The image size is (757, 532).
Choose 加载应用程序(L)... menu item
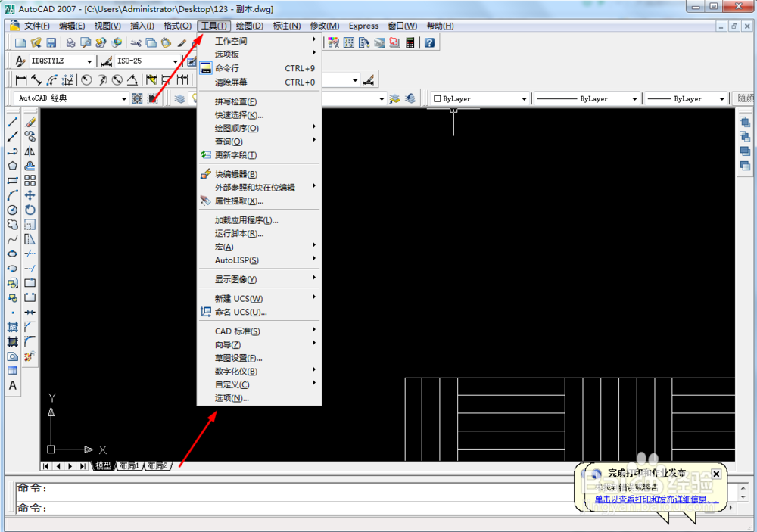click(259, 219)
